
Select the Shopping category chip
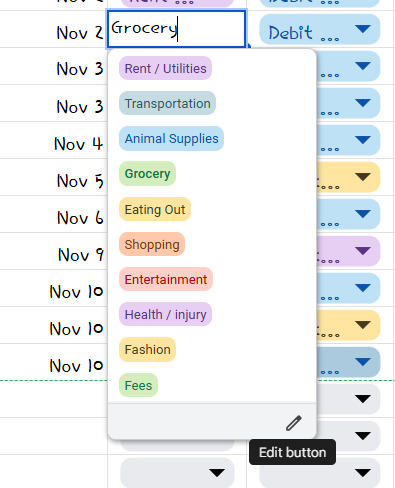tap(152, 244)
